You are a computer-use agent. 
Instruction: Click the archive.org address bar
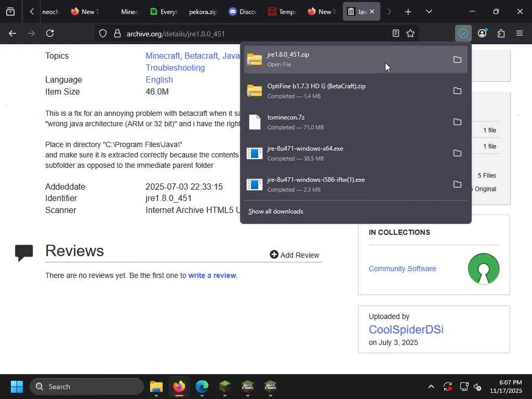click(256, 34)
